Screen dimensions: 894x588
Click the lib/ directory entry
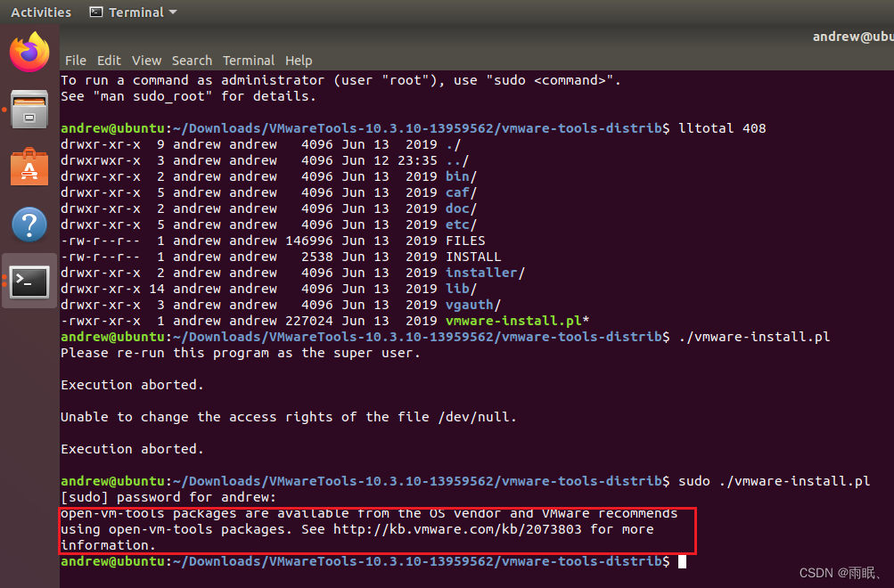[x=461, y=289]
